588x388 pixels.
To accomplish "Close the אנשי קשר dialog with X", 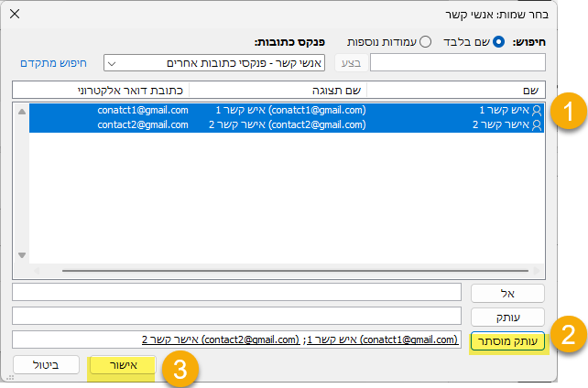I will pyautogui.click(x=15, y=15).
